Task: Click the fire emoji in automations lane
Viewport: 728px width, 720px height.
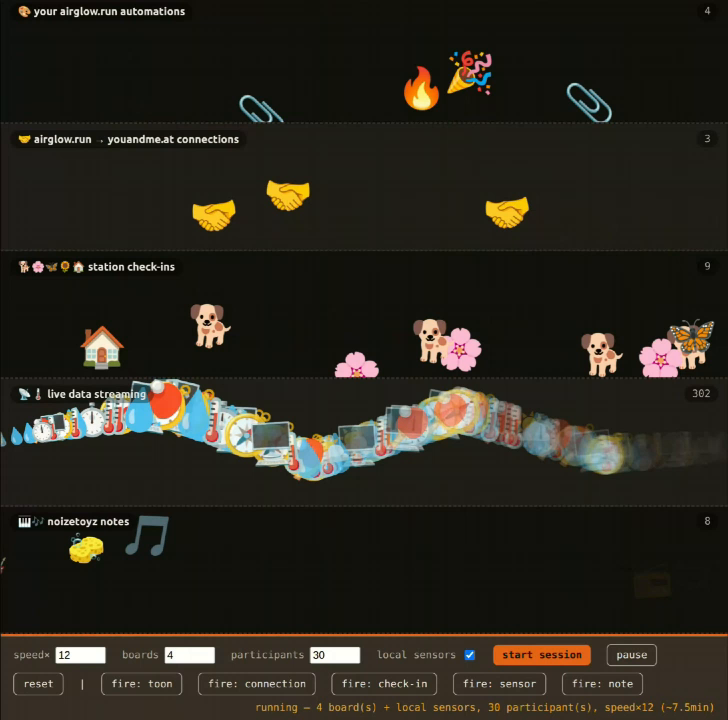Action: 421,88
